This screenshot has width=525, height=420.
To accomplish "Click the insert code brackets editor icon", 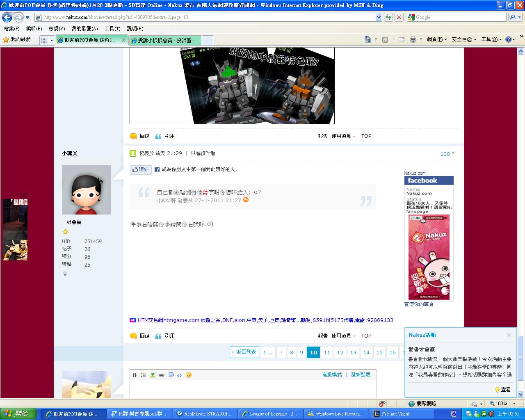I will click(179, 375).
